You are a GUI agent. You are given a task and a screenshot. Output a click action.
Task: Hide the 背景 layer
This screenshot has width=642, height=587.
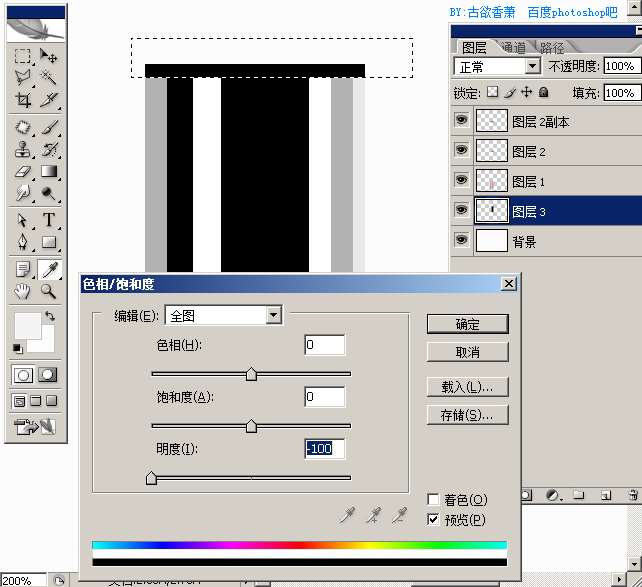click(x=461, y=239)
